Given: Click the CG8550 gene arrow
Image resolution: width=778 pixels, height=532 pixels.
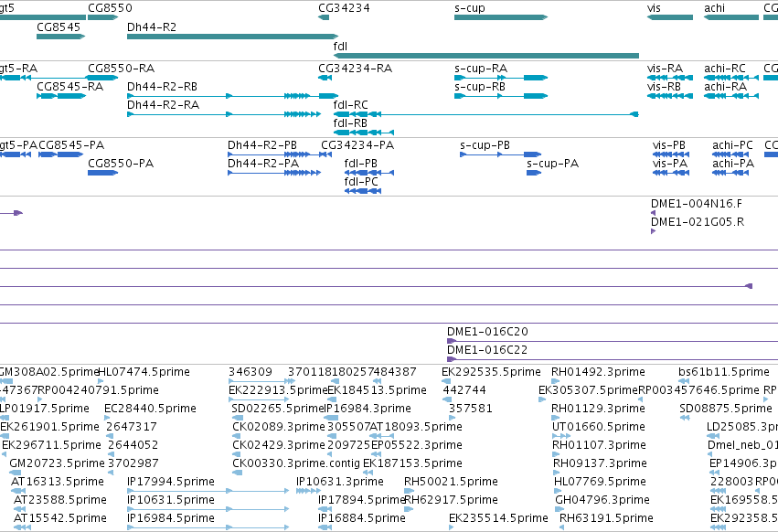Looking at the screenshot, I should tap(102, 17).
